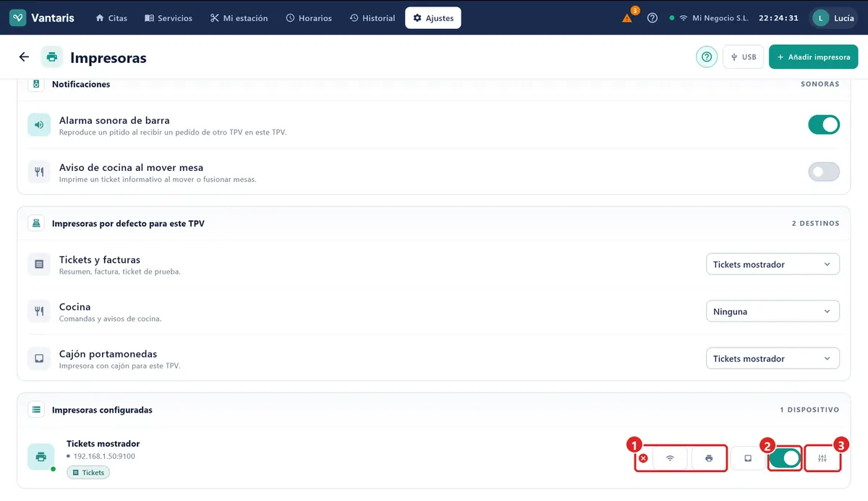This screenshot has height=501, width=868.
Task: Click the speaker icon for Alarma sonora
Action: [39, 125]
